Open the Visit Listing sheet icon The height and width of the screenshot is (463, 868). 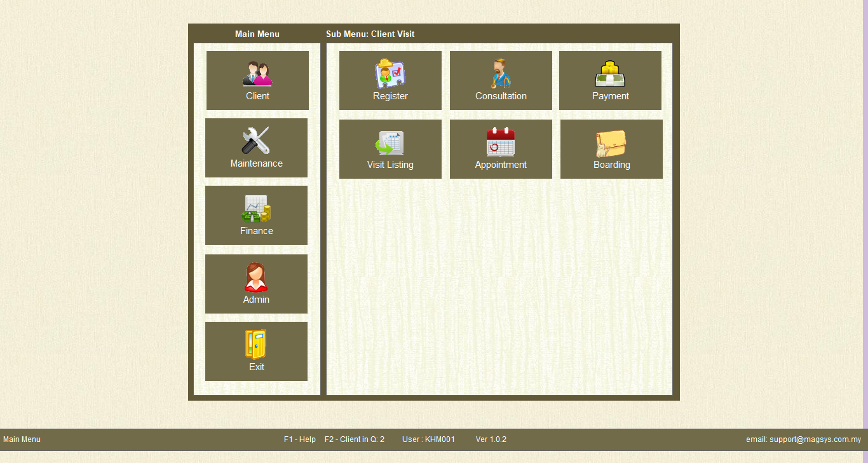pos(390,143)
